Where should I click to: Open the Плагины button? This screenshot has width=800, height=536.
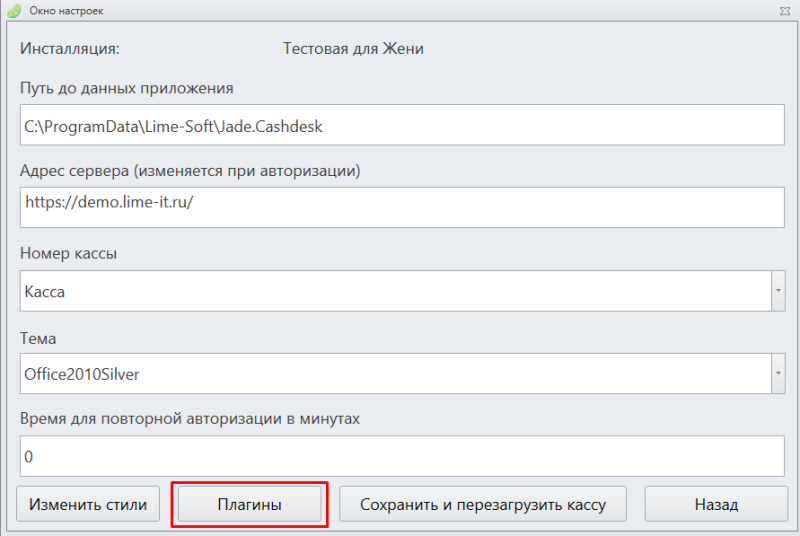pyautogui.click(x=249, y=504)
